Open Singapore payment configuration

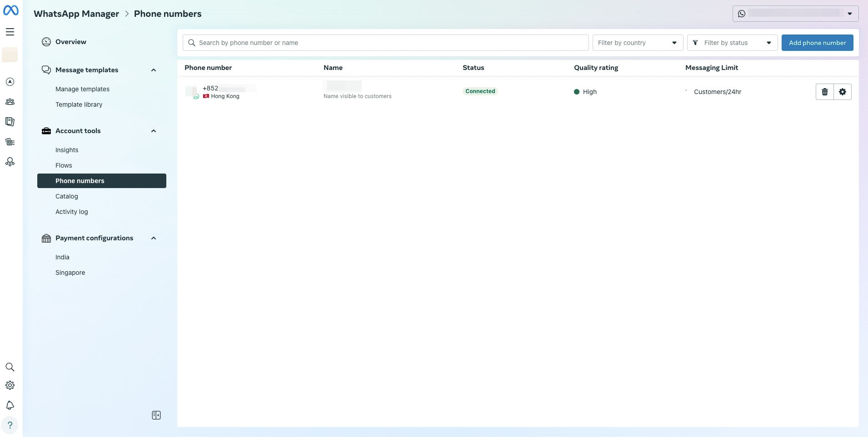(x=70, y=273)
